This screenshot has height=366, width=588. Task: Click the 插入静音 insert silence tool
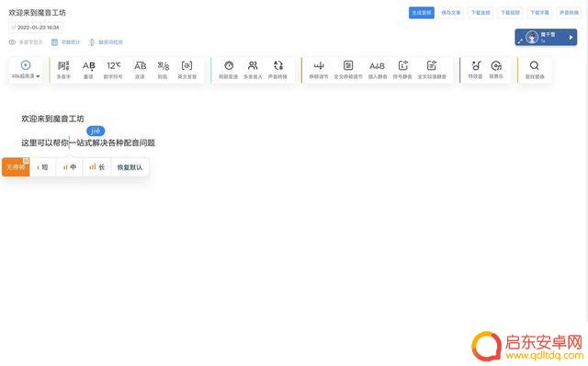[x=378, y=70]
